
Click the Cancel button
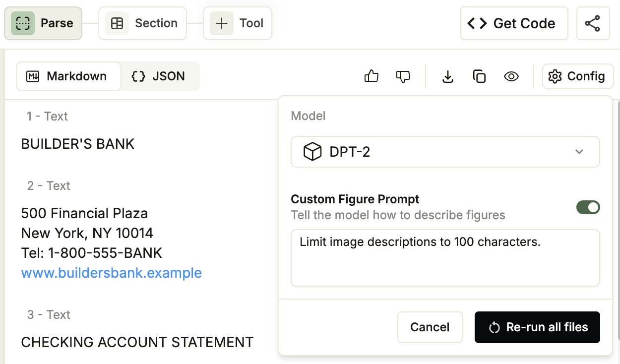click(430, 327)
